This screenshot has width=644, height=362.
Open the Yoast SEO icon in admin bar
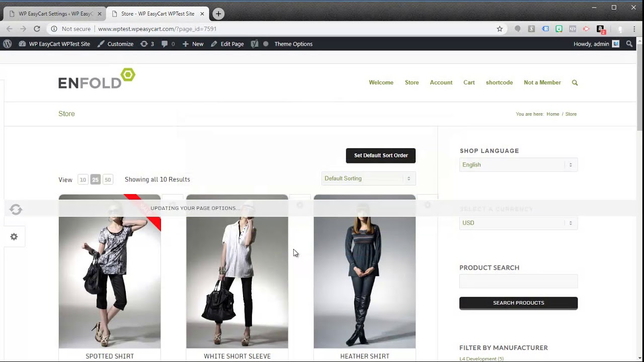click(x=255, y=44)
